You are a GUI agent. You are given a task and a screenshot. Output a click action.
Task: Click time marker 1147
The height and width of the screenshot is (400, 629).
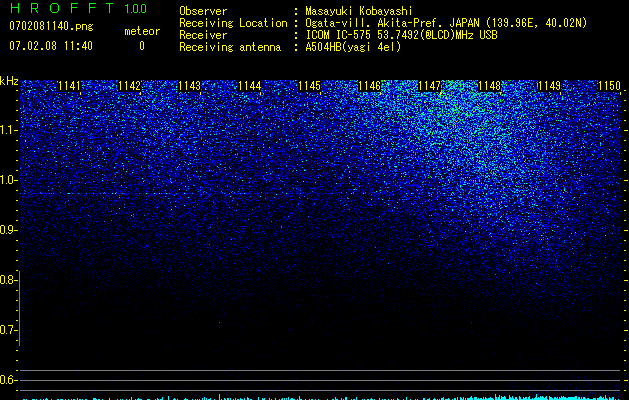coord(429,85)
